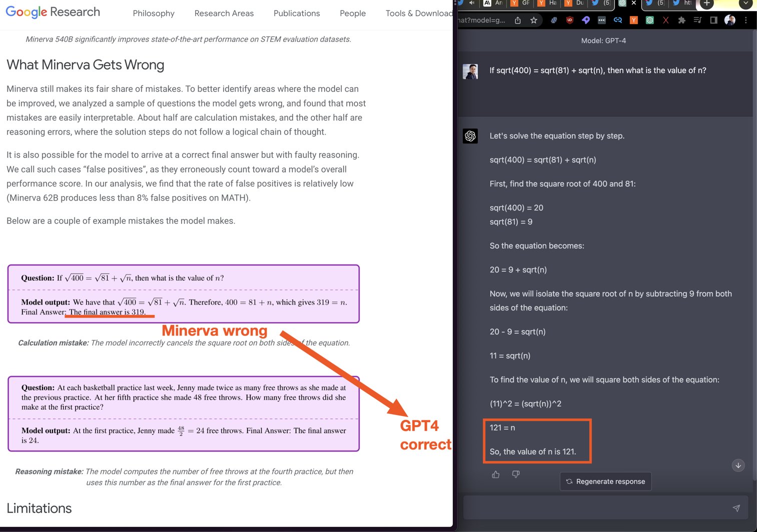Screen dimensions: 757x532
Task: Bookmark this page using the star icon
Action: (x=534, y=20)
